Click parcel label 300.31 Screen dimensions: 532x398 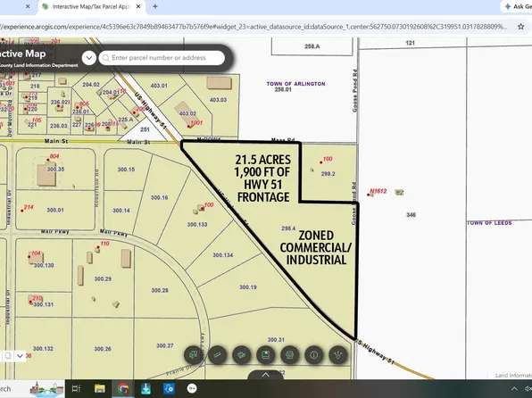coord(276,340)
